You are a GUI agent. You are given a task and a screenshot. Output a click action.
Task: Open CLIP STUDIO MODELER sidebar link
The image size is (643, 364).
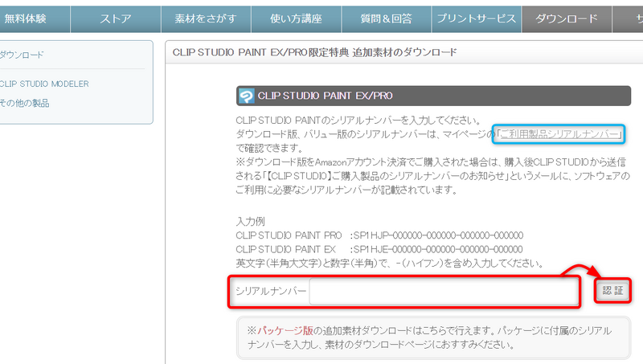pyautogui.click(x=44, y=84)
